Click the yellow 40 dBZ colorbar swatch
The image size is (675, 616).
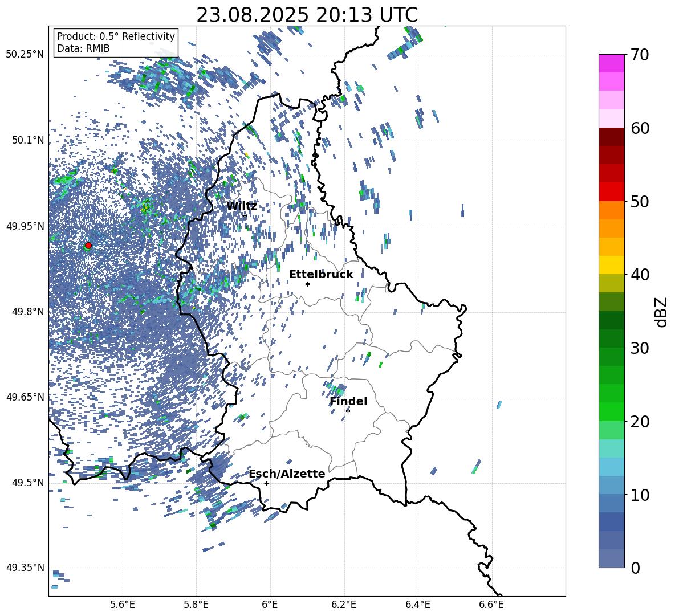611,265
